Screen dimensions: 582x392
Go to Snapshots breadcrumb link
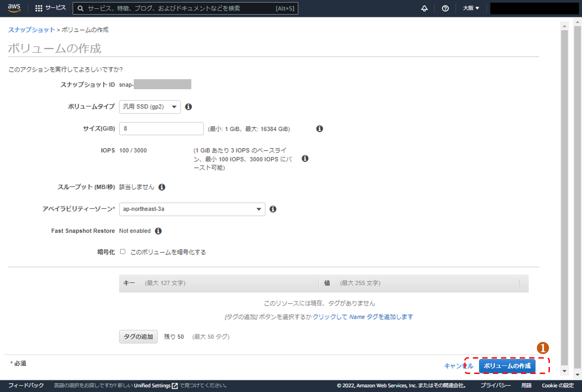click(31, 30)
